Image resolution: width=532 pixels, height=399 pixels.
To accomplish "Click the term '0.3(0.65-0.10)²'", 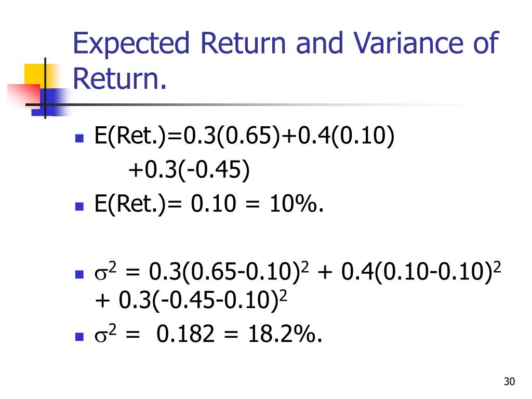I will click(x=229, y=272).
